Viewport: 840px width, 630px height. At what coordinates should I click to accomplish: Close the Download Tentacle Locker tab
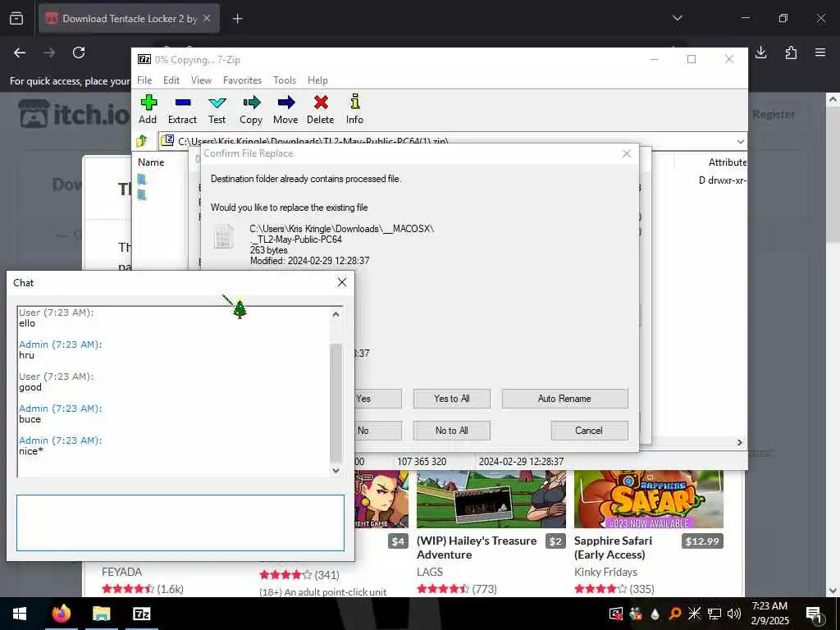click(207, 18)
